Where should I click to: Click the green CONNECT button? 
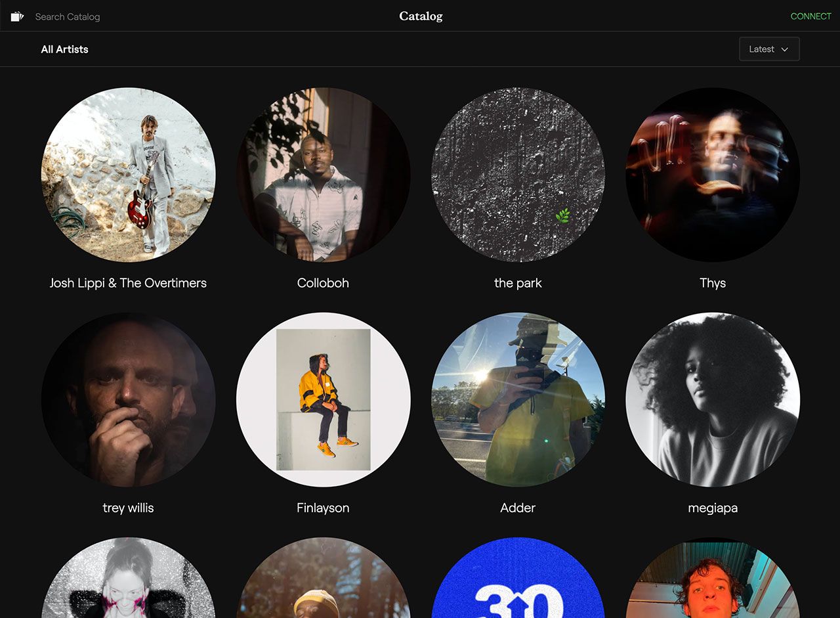click(810, 16)
